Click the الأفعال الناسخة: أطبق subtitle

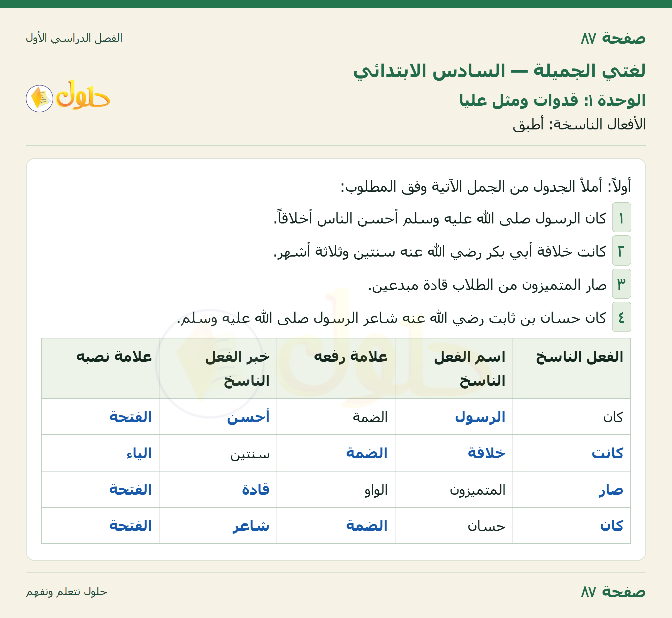[x=579, y=125]
